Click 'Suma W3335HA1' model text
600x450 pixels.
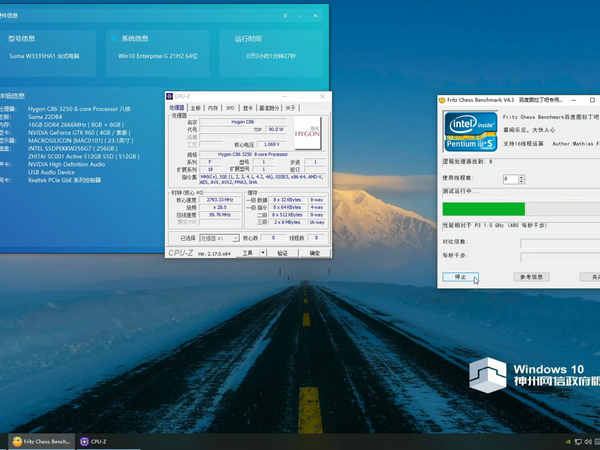pyautogui.click(x=33, y=56)
